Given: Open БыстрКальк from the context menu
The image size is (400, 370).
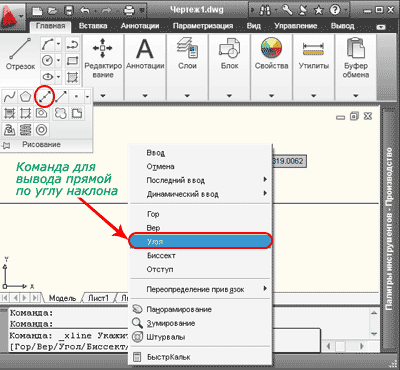Looking at the screenshot, I should 201,357.
